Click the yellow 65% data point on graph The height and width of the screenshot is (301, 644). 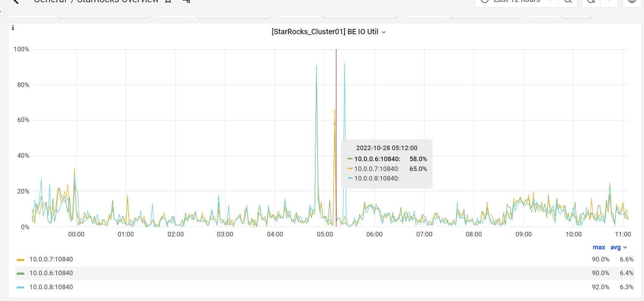click(x=334, y=111)
